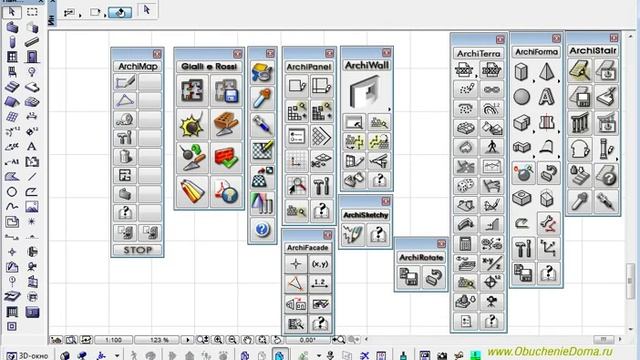The image size is (640, 360).
Task: Select the Circle tool in left toolbox
Action: [x=12, y=192]
